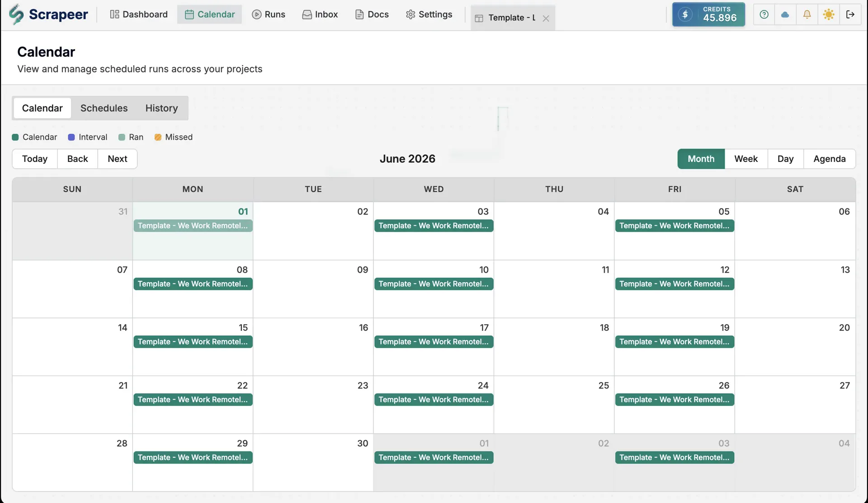Click the logout icon
868x503 pixels.
point(850,14)
